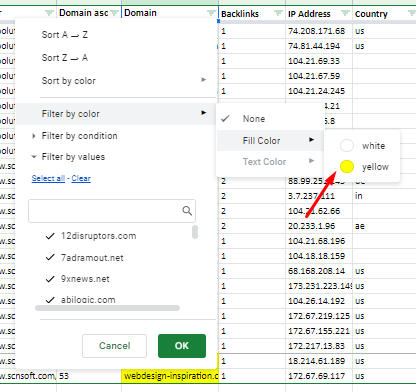Open the Backlinks column filter icon
Image resolution: width=416 pixels, height=392 pixels.
[x=278, y=13]
